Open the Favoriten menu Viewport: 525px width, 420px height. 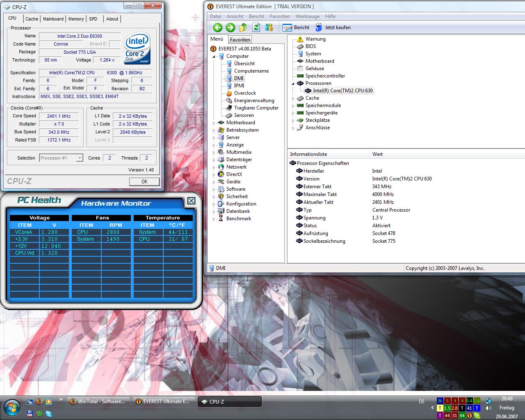(280, 16)
